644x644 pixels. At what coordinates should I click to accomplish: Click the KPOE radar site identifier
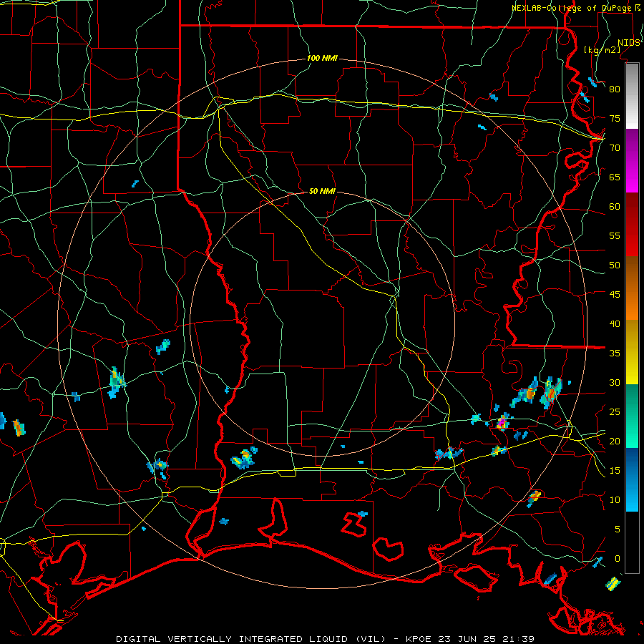pos(419,639)
